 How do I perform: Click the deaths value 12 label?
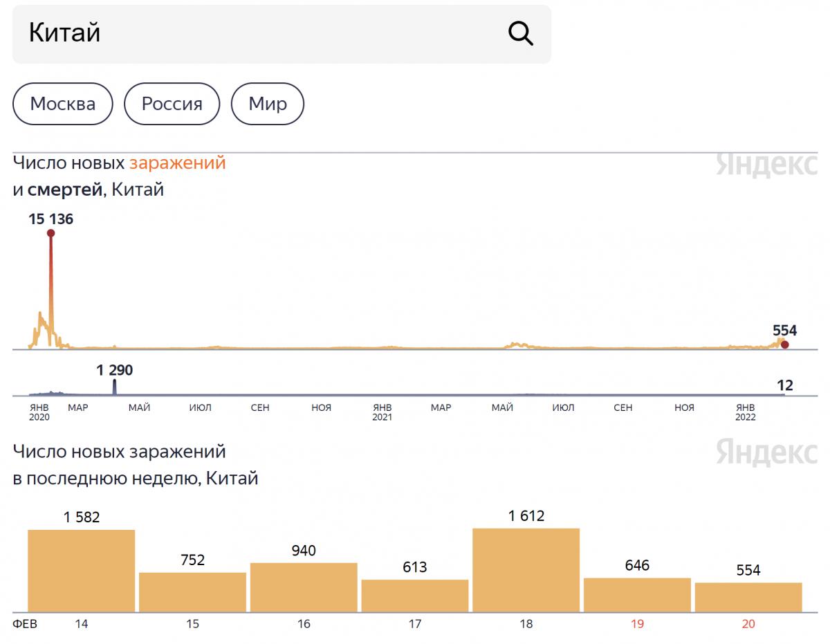785,385
